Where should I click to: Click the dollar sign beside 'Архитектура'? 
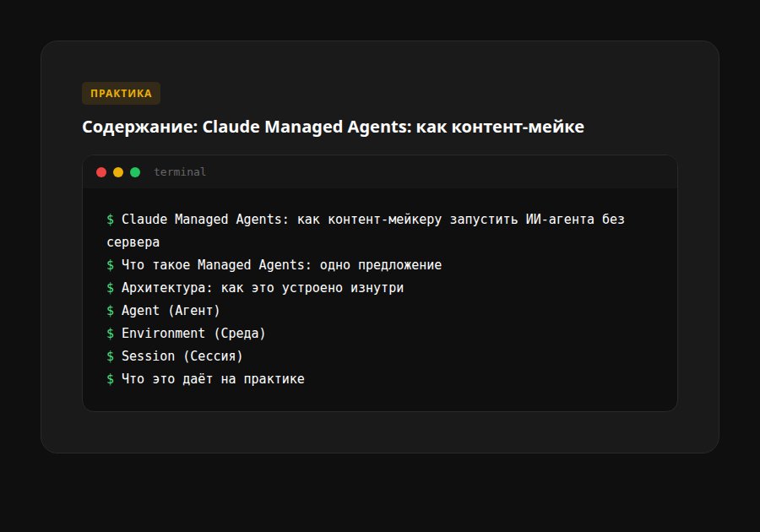(111, 287)
